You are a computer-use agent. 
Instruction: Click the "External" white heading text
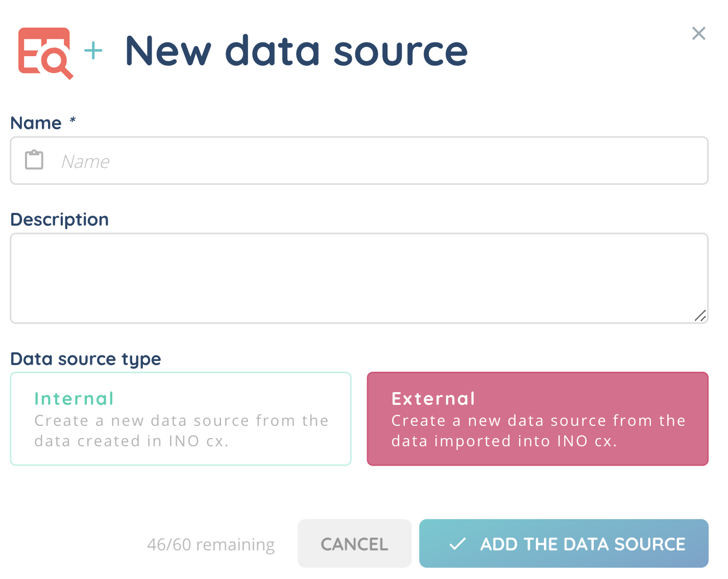click(x=433, y=399)
